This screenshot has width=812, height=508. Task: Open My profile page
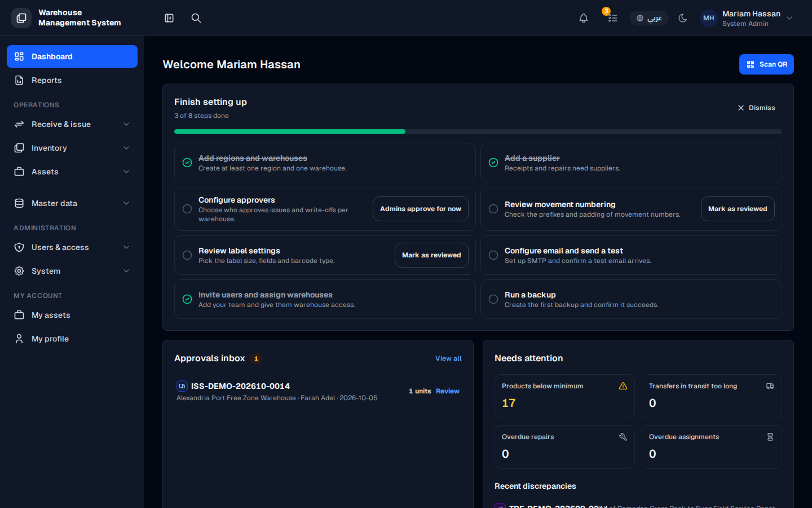pos(72,339)
